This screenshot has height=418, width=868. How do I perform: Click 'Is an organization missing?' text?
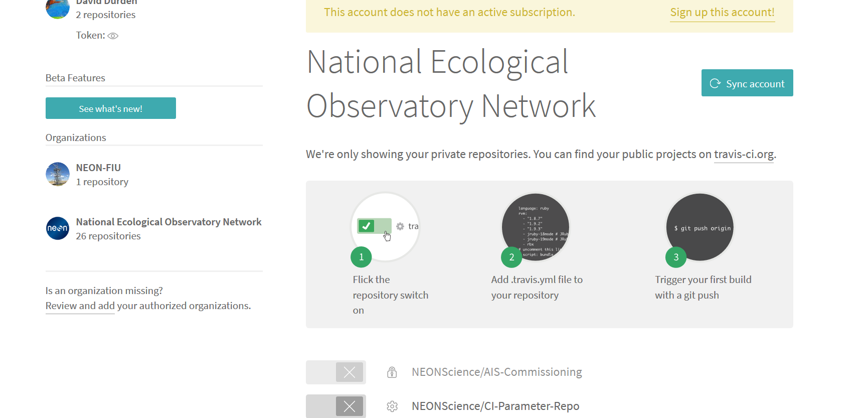[x=104, y=291]
